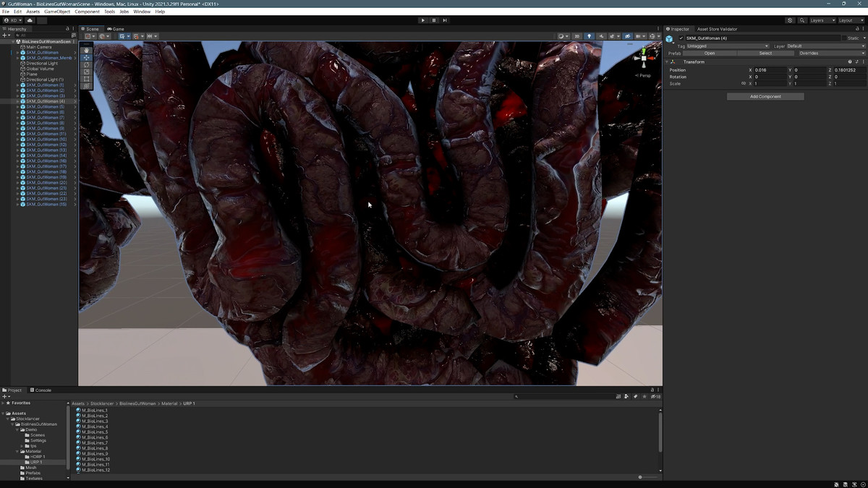Screen dimensions: 868x488
Task: Select the Rotate tool in scene toolbar
Action: [87, 64]
